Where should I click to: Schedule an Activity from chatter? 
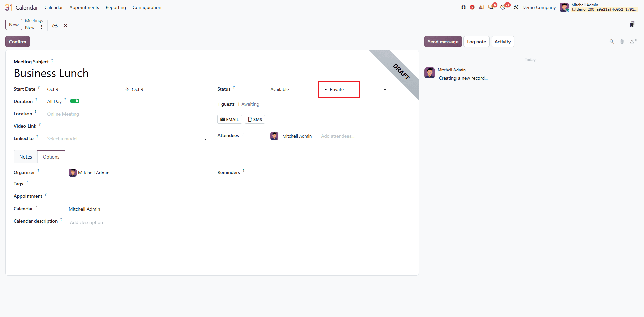pos(502,42)
